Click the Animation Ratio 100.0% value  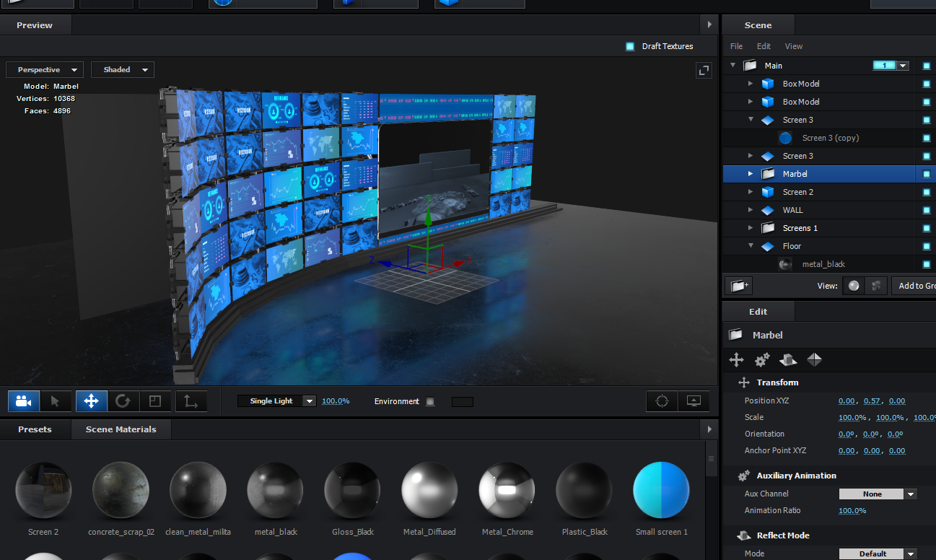click(852, 511)
